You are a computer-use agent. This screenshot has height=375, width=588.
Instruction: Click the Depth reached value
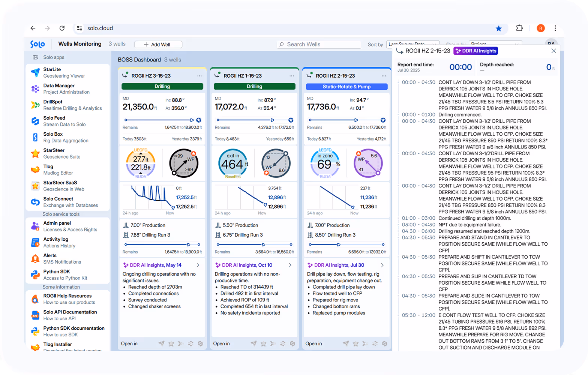pos(550,67)
